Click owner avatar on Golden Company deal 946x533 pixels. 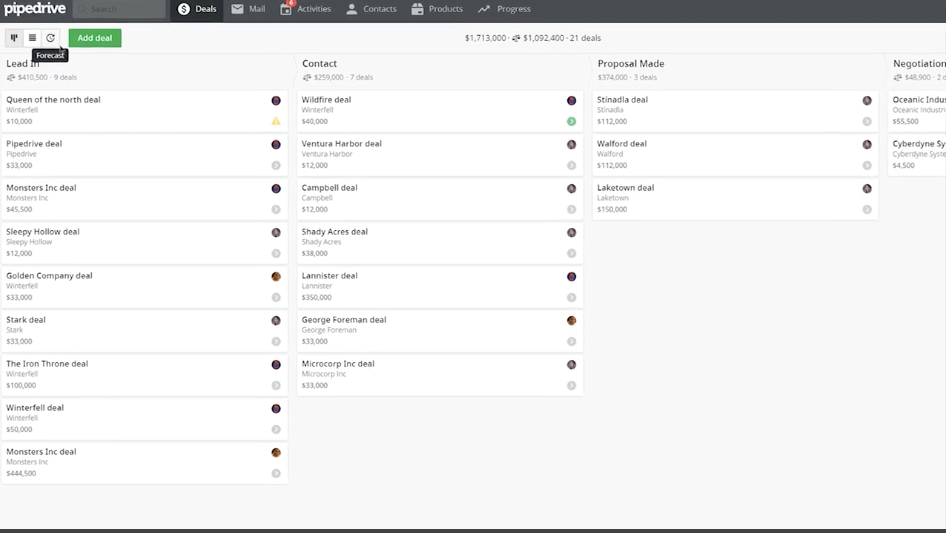276,277
